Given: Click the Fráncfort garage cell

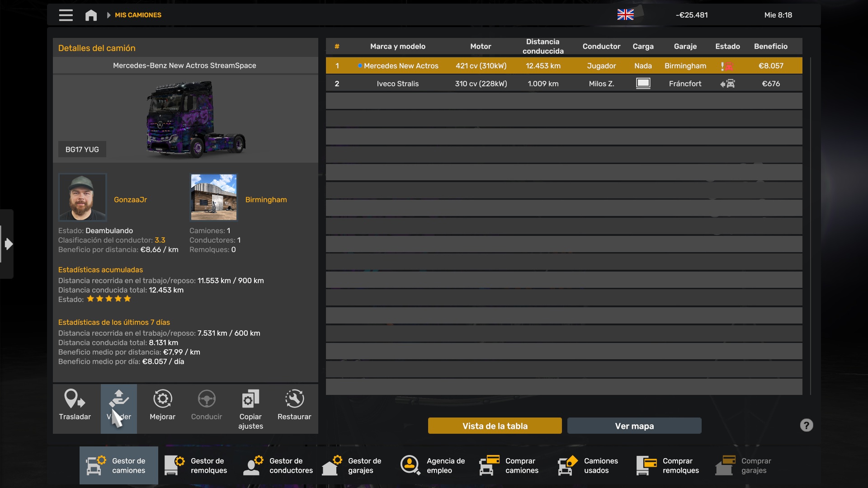Looking at the screenshot, I should click(x=685, y=84).
